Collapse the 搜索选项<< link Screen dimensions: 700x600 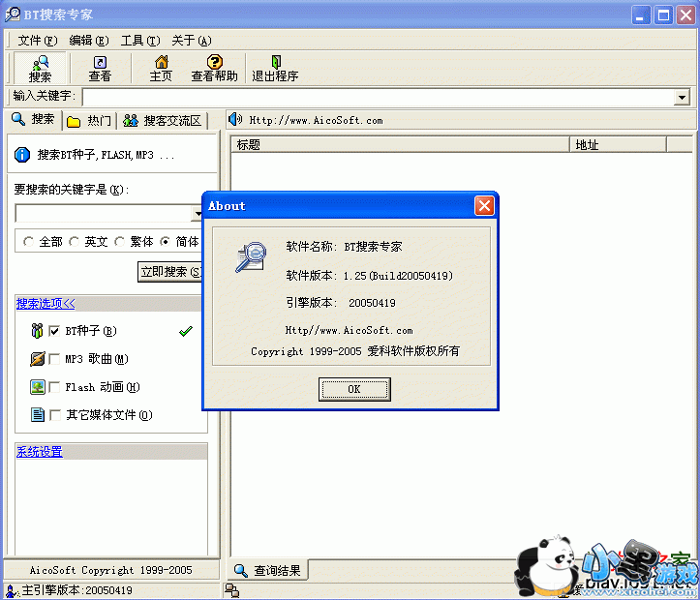click(46, 304)
